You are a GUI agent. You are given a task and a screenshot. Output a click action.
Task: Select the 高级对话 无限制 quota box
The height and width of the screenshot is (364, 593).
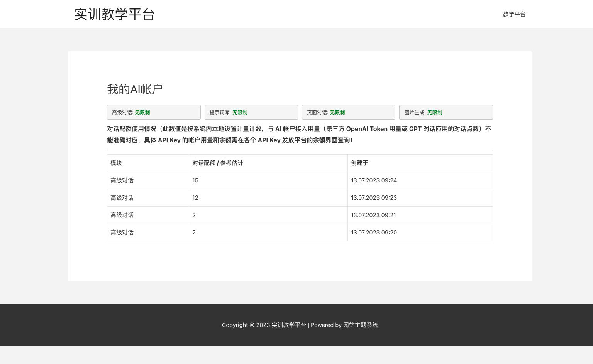click(154, 112)
